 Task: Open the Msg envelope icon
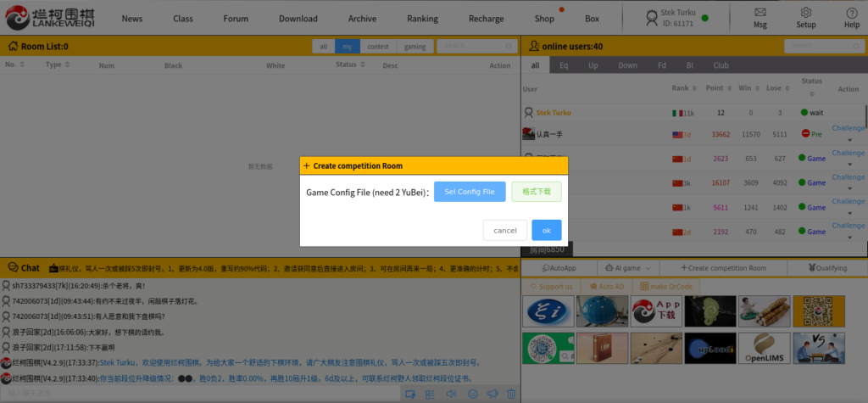[x=760, y=17]
